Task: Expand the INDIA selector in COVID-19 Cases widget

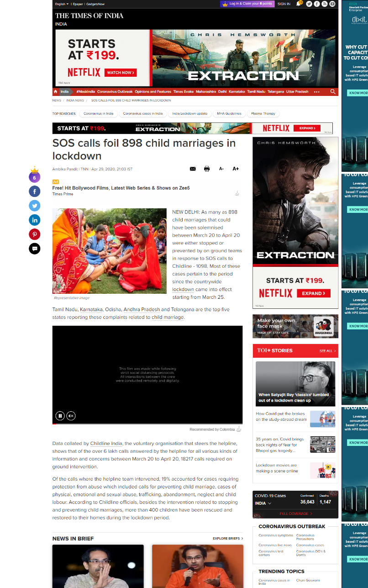Action: [263, 503]
